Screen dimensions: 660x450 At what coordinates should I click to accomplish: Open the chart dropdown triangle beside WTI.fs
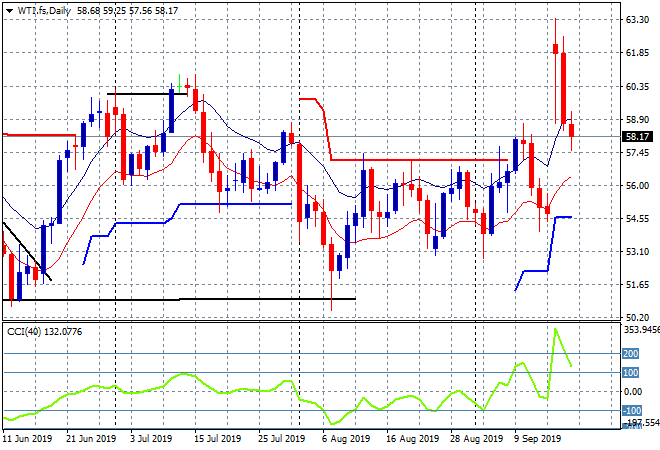pyautogui.click(x=10, y=11)
